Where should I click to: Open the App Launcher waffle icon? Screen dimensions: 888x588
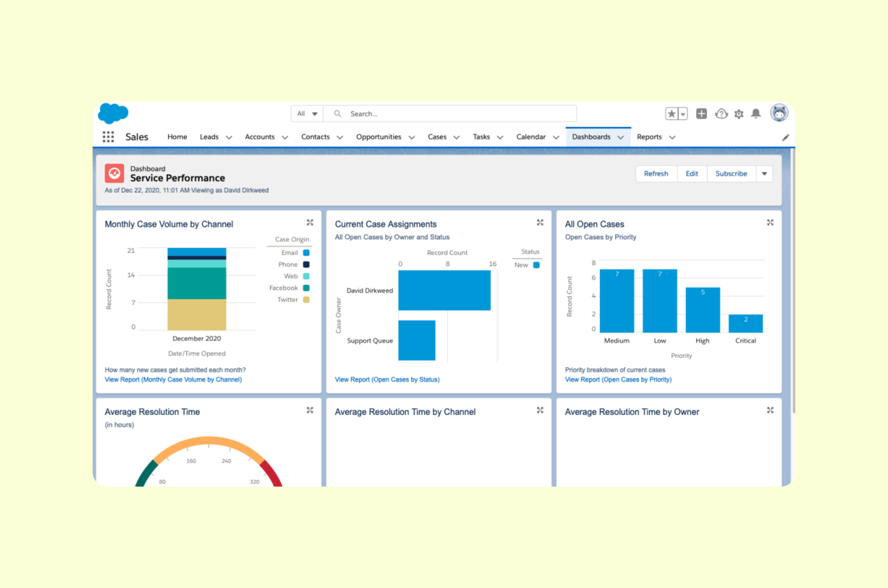click(108, 136)
